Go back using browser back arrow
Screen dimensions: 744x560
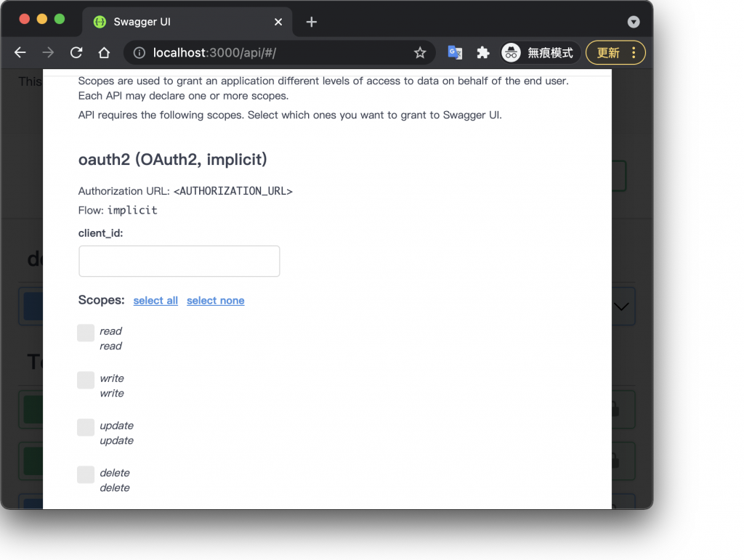tap(20, 52)
